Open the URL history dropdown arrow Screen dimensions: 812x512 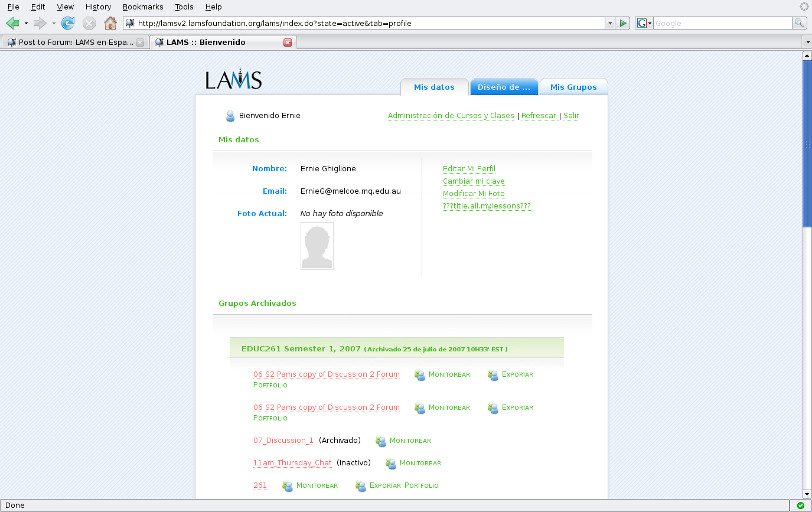(x=610, y=23)
